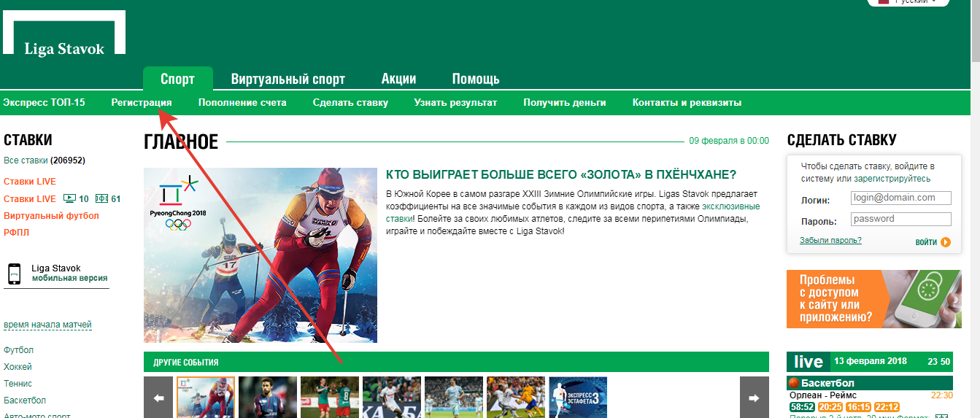Open the Русский language dropdown
Image resolution: width=980 pixels, height=418 pixels.
click(x=907, y=2)
